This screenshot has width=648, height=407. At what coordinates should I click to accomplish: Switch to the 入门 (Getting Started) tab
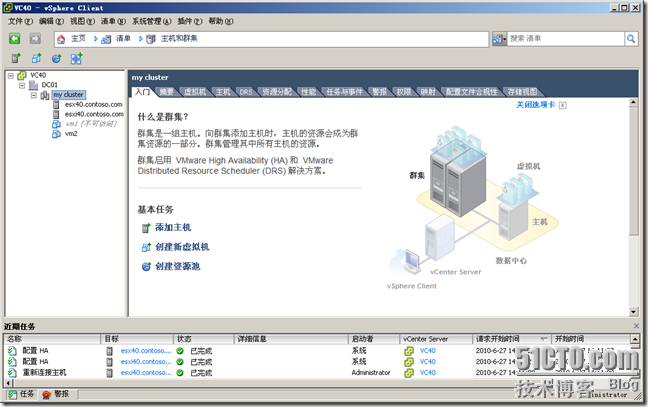point(143,92)
